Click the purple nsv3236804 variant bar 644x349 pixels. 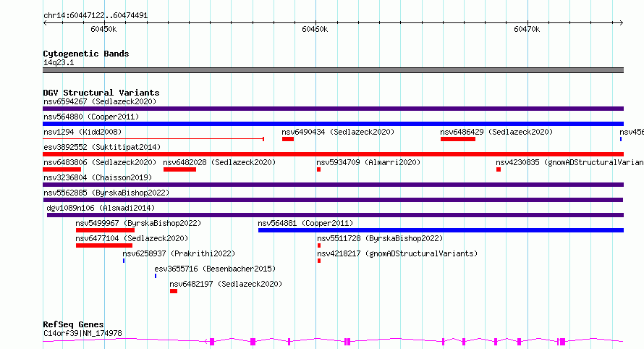333,185
